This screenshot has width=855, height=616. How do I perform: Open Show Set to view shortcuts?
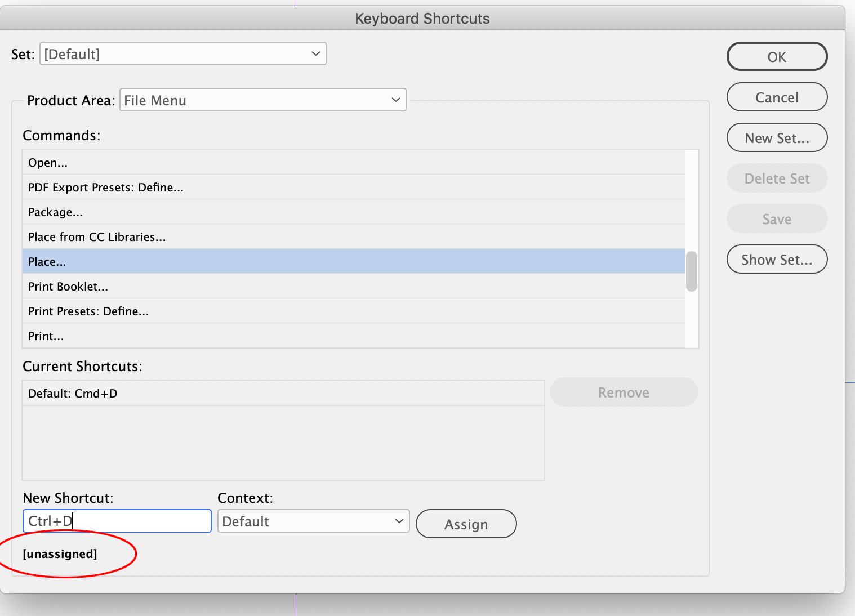click(777, 259)
